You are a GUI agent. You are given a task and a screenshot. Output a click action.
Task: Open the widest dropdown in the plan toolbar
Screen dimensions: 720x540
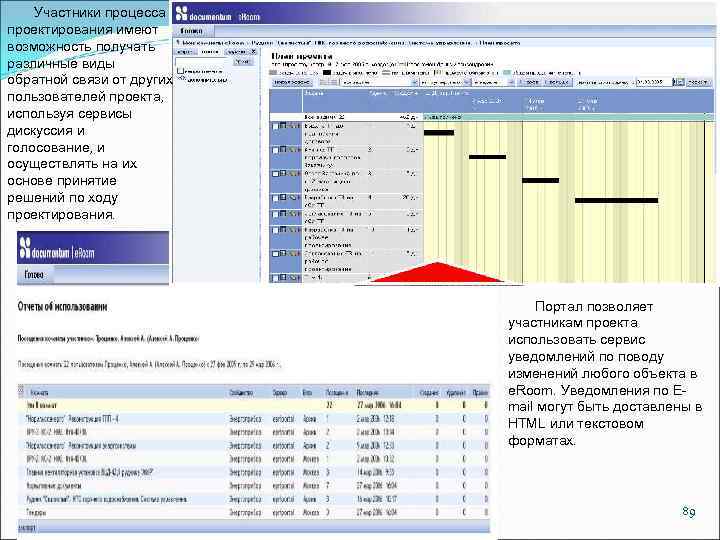pos(378,82)
